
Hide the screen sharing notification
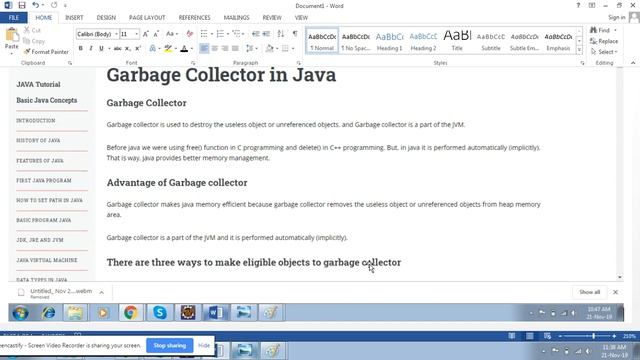coord(204,345)
